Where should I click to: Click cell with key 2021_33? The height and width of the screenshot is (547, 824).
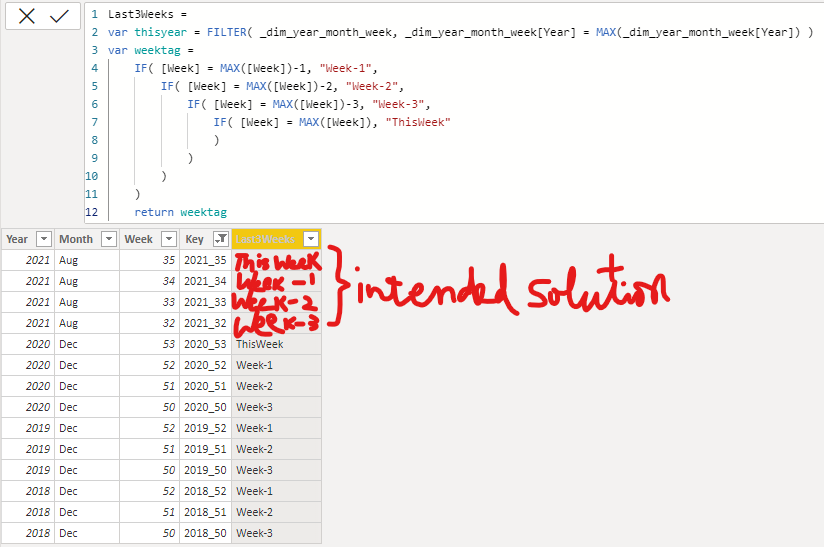205,302
